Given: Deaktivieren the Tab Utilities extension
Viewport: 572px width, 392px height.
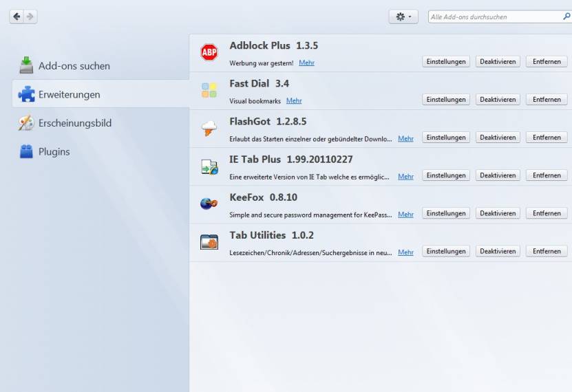Looking at the screenshot, I should (498, 251).
